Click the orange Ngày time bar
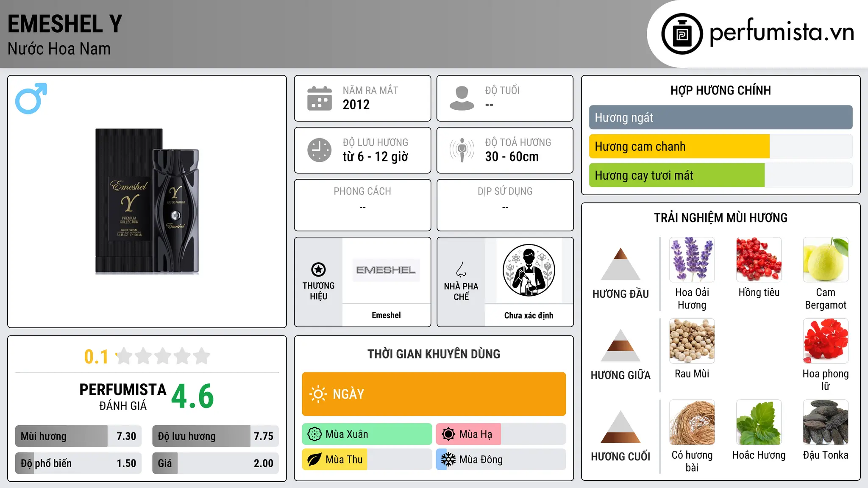 (434, 394)
